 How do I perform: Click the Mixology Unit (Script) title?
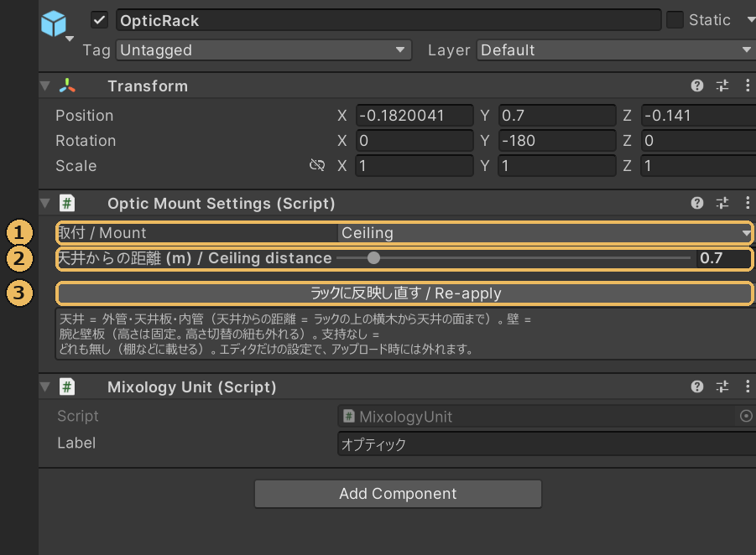[x=192, y=386]
